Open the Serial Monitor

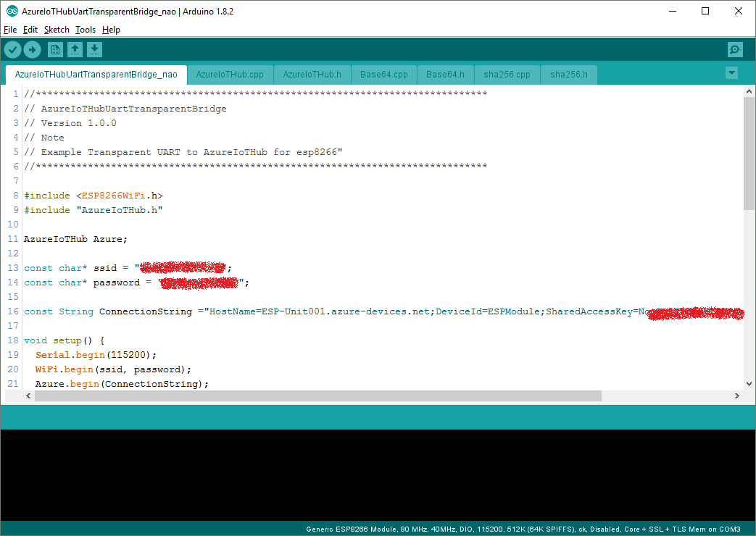click(735, 49)
